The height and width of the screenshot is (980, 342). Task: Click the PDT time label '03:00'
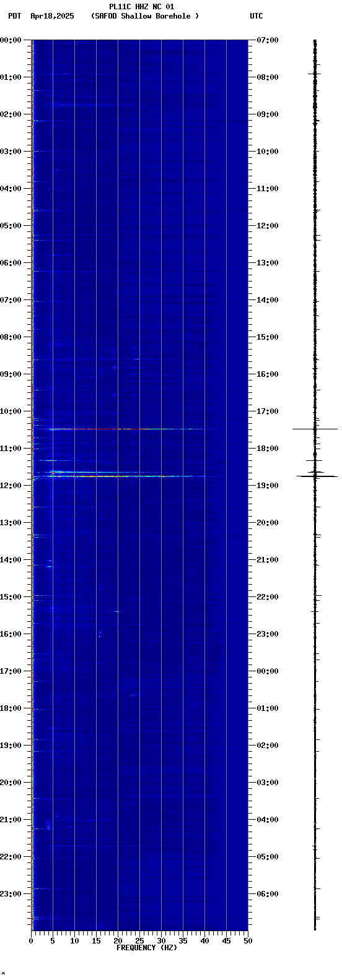tap(11, 152)
